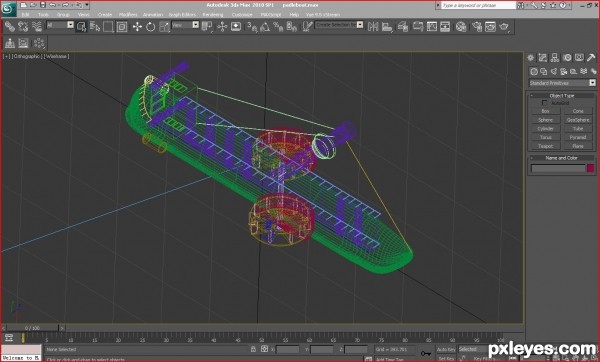The height and width of the screenshot is (362, 600).
Task: Click the Align tool icon
Action: click(387, 26)
